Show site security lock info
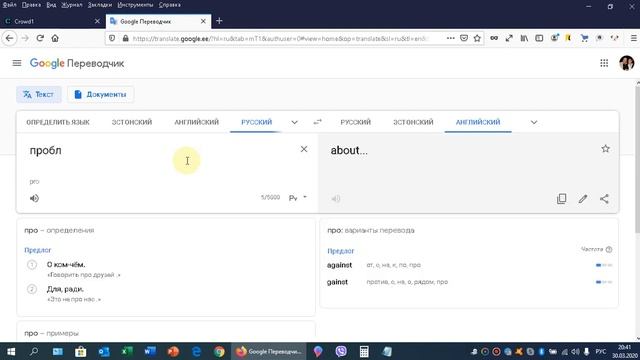640x360 pixels. click(x=126, y=38)
